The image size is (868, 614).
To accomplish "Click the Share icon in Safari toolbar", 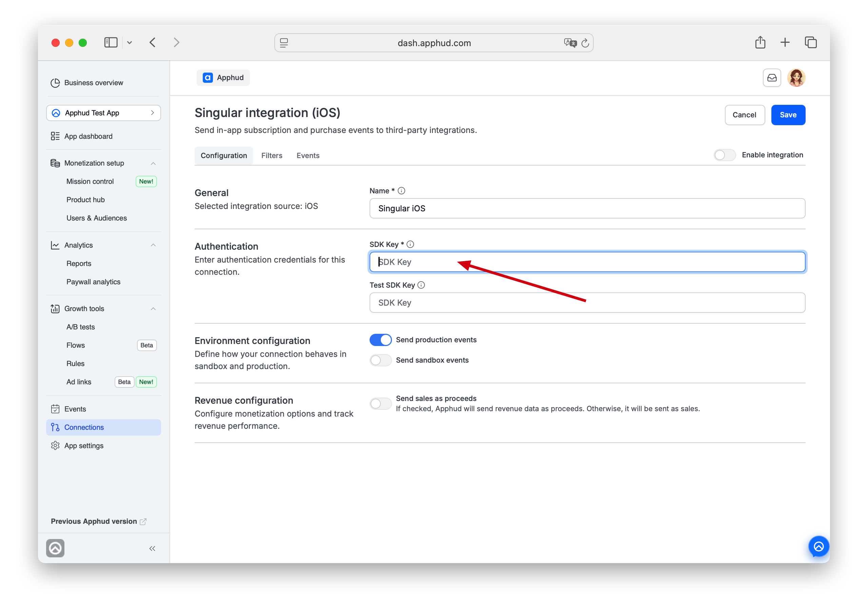I will coord(760,42).
